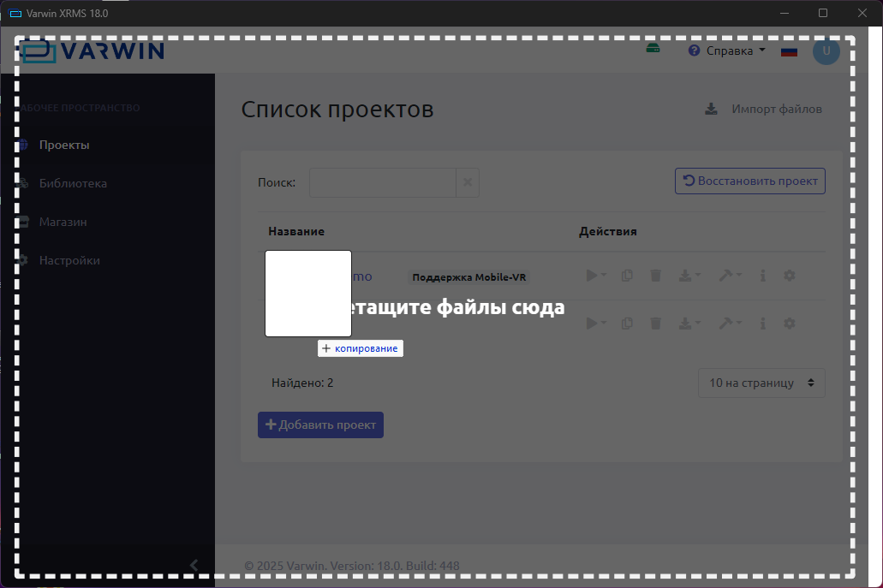Open the gear settings of the second project
Screen dimensions: 883x588
pyautogui.click(x=790, y=324)
